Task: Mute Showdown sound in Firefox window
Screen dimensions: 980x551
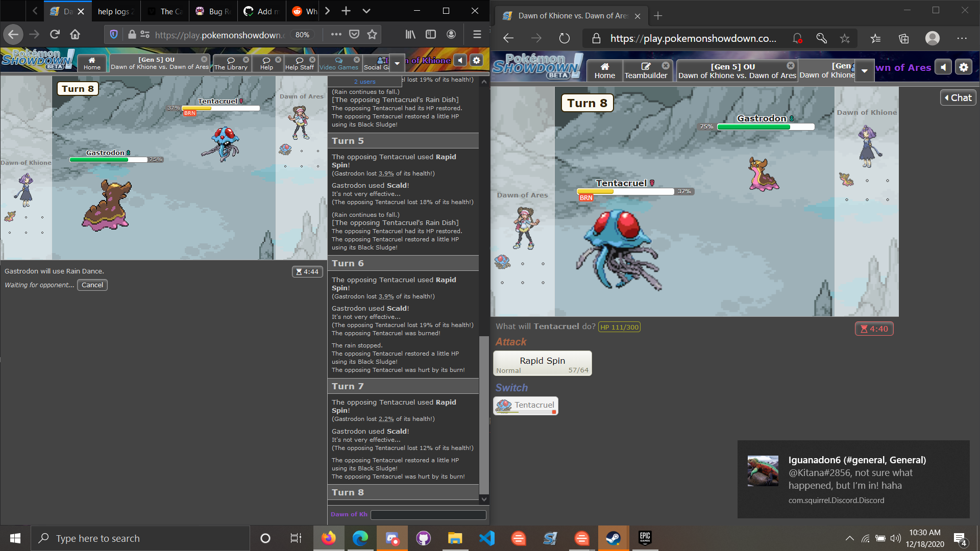Action: (x=460, y=60)
